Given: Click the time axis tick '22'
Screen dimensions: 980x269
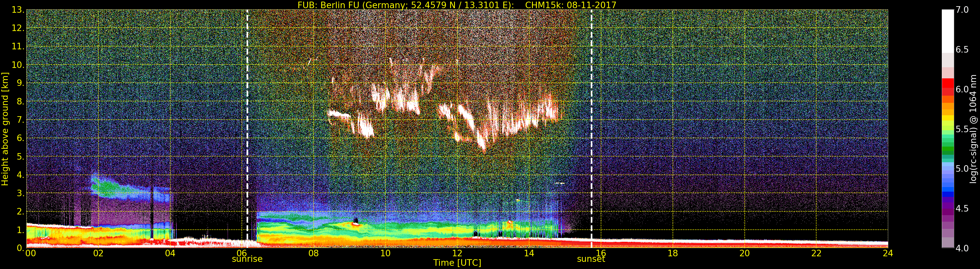Looking at the screenshot, I should pos(816,253).
